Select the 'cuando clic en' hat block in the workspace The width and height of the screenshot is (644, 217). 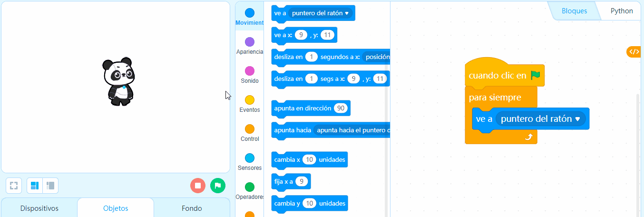point(498,76)
